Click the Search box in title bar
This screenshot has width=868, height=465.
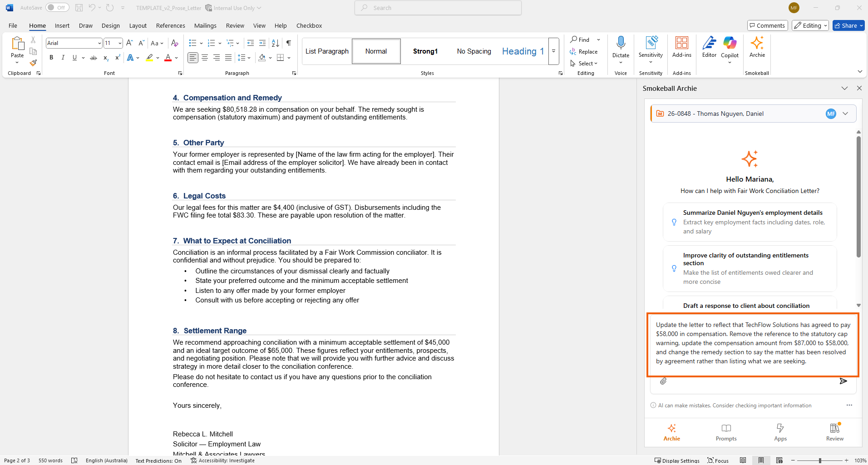tap(438, 8)
